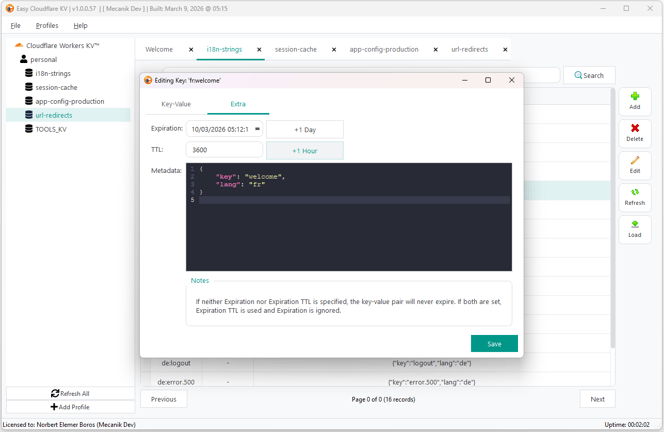664x432 pixels.
Task: Click the Refresh arrows icon
Action: tap(634, 192)
